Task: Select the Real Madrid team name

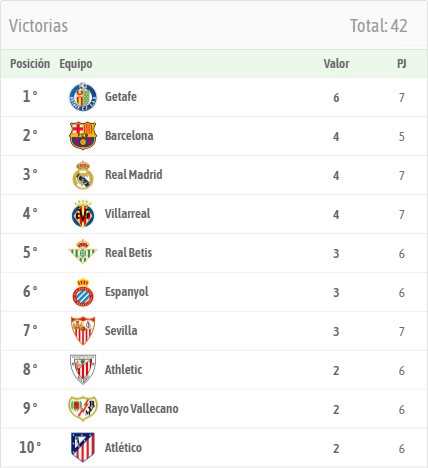Action: coord(134,175)
